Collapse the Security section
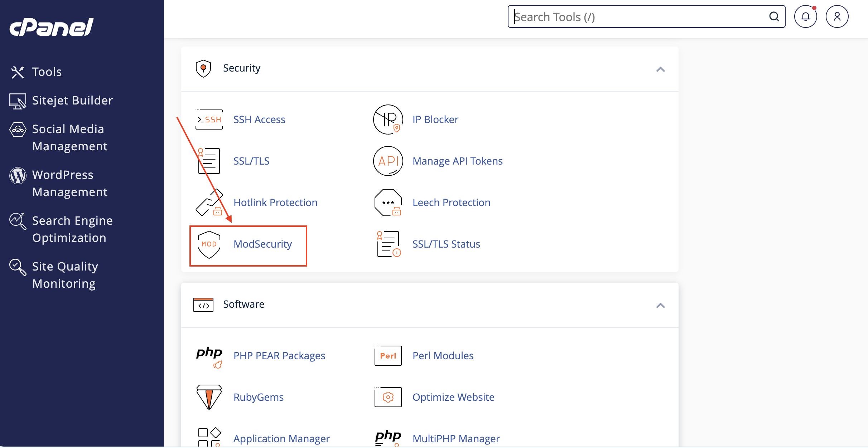The width and height of the screenshot is (868, 448). pos(660,69)
